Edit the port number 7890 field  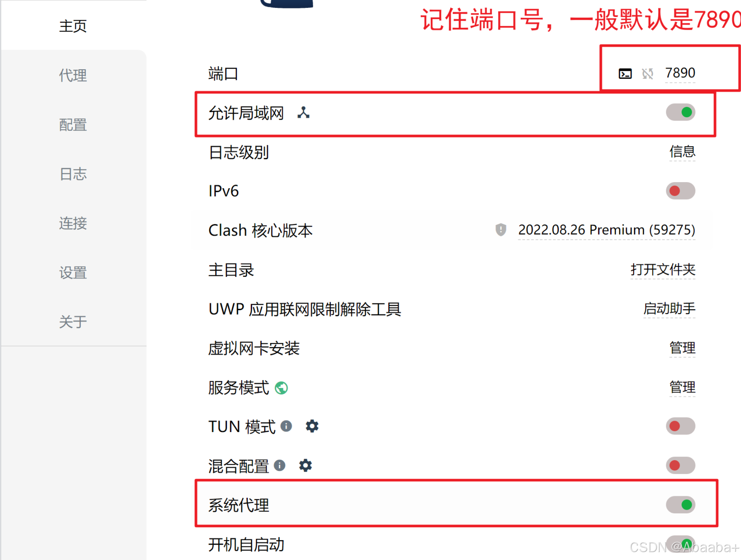pyautogui.click(x=680, y=73)
